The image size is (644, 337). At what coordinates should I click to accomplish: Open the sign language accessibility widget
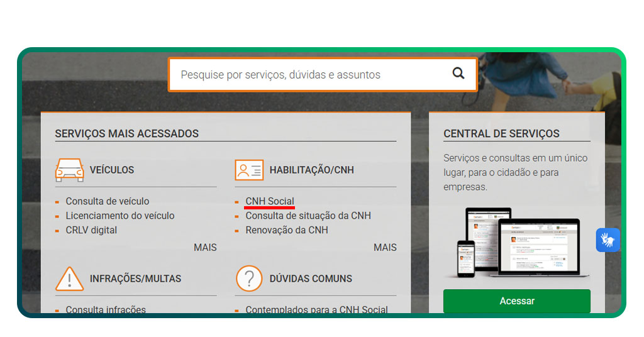tap(608, 240)
